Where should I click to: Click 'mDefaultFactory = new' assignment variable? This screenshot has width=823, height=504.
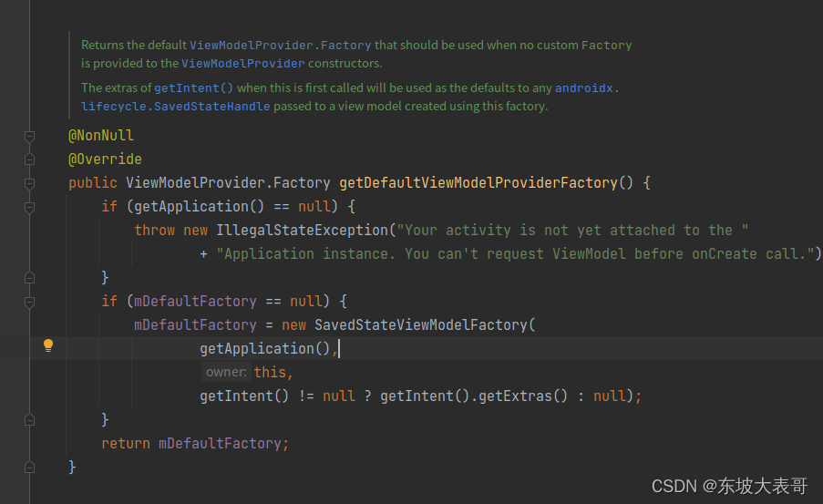(x=195, y=325)
